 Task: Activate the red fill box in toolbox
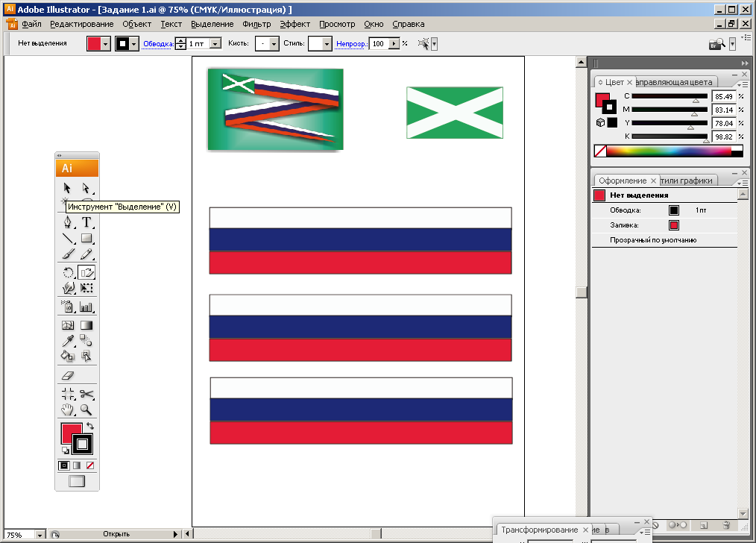click(69, 429)
